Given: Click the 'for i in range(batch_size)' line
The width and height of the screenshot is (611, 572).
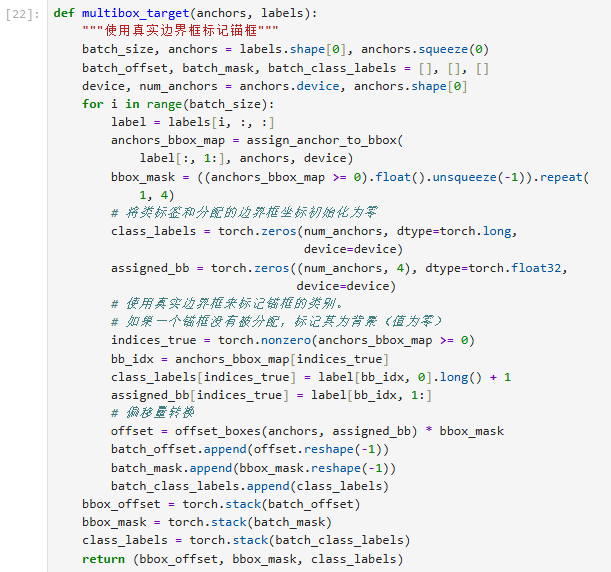Looking at the screenshot, I should coord(178,104).
